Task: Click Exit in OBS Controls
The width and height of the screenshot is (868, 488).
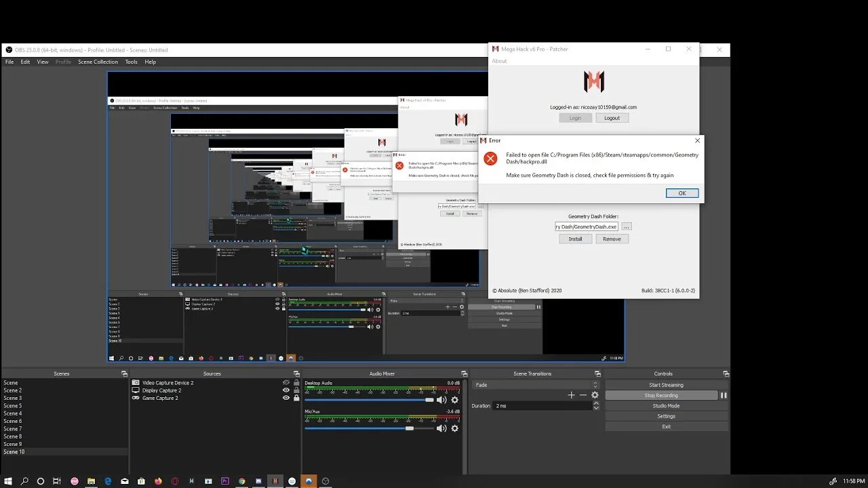Action: (666, 426)
